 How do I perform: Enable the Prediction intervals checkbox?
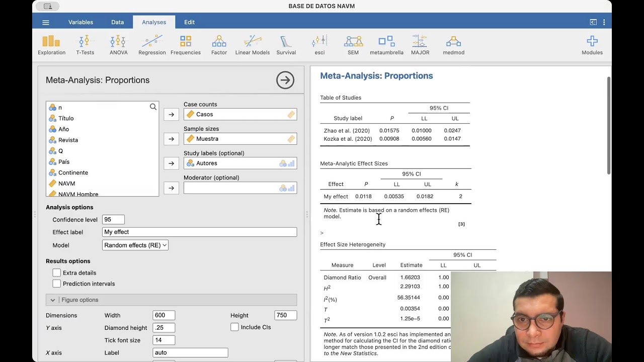coord(56,284)
